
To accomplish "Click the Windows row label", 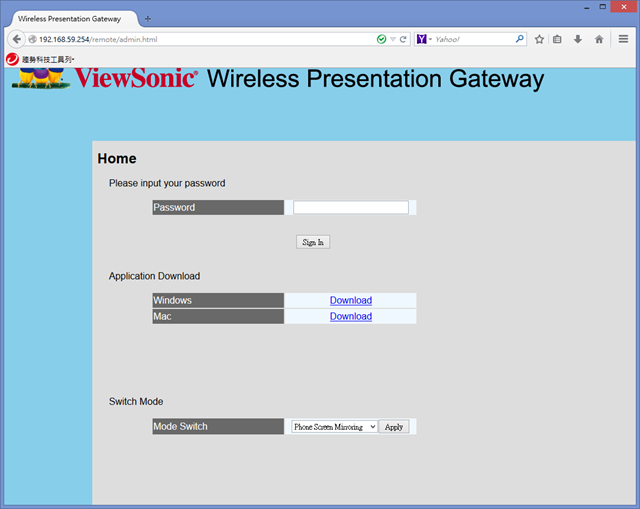I will click(218, 300).
